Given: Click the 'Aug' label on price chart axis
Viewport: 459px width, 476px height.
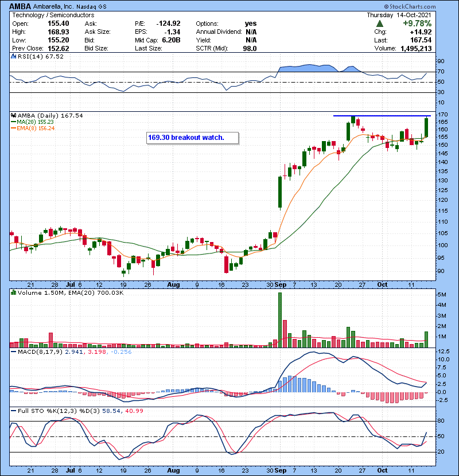Looking at the screenshot, I should tap(173, 284).
